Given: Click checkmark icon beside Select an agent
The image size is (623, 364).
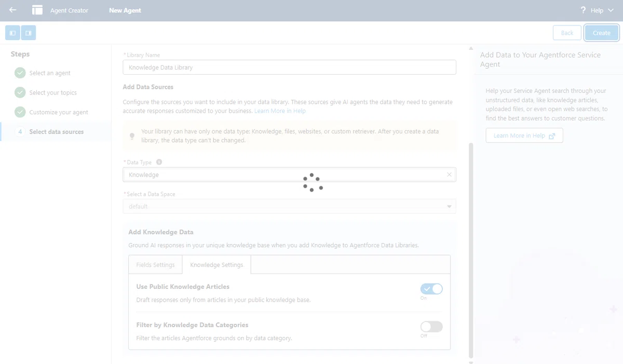Looking at the screenshot, I should (x=20, y=73).
